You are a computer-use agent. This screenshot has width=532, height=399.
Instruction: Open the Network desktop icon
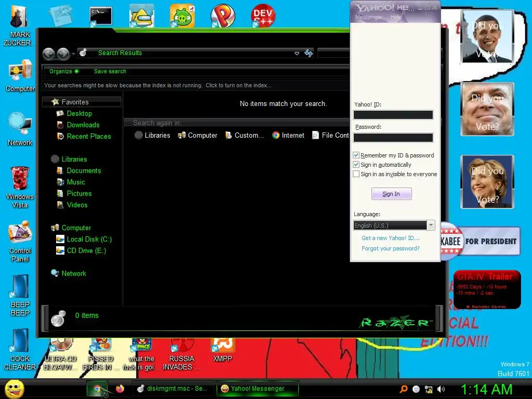[x=20, y=129]
